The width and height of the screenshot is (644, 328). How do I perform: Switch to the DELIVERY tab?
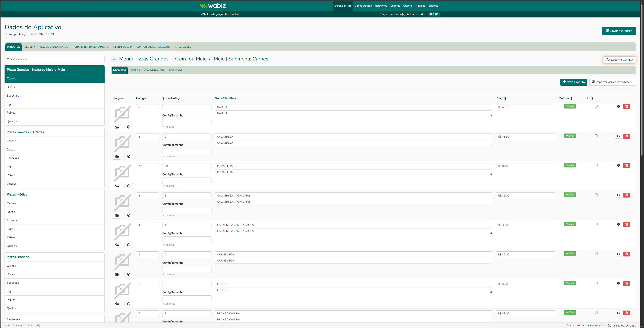coord(30,47)
